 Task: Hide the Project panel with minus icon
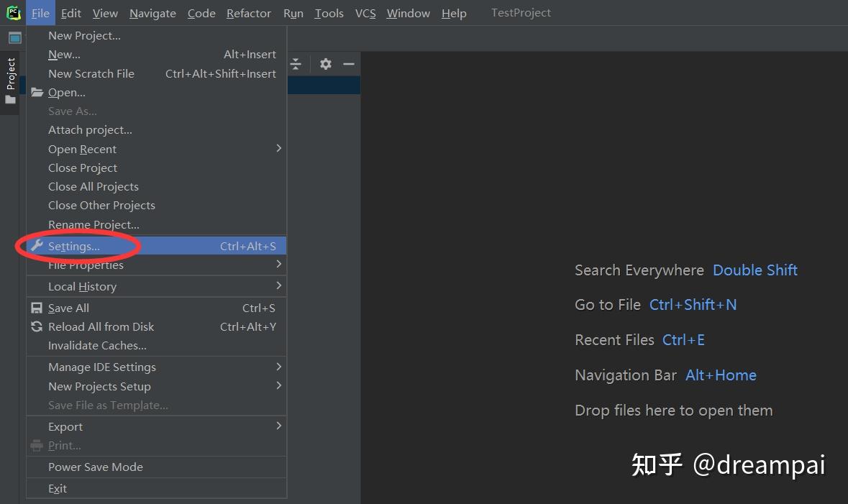tap(349, 64)
